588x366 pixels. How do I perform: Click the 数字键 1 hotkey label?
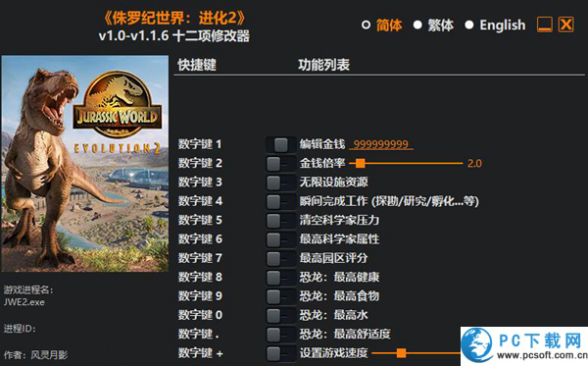(200, 144)
